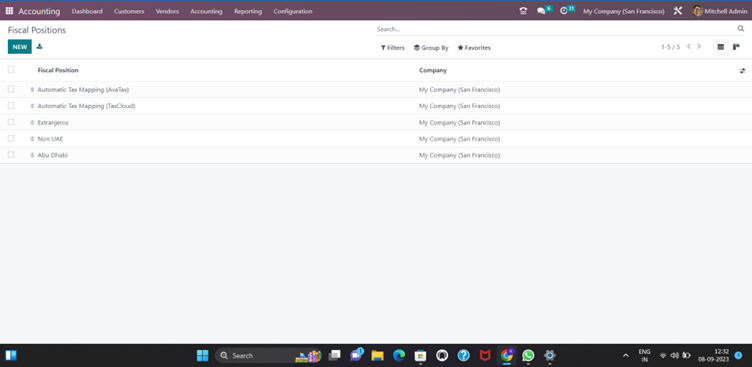Open Settings gear in taskbar
The width and height of the screenshot is (752, 367).
pyautogui.click(x=550, y=355)
